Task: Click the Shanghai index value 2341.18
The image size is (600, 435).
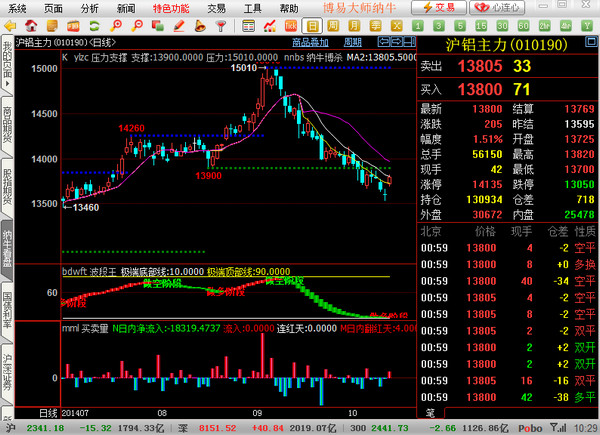Action: 45,428
